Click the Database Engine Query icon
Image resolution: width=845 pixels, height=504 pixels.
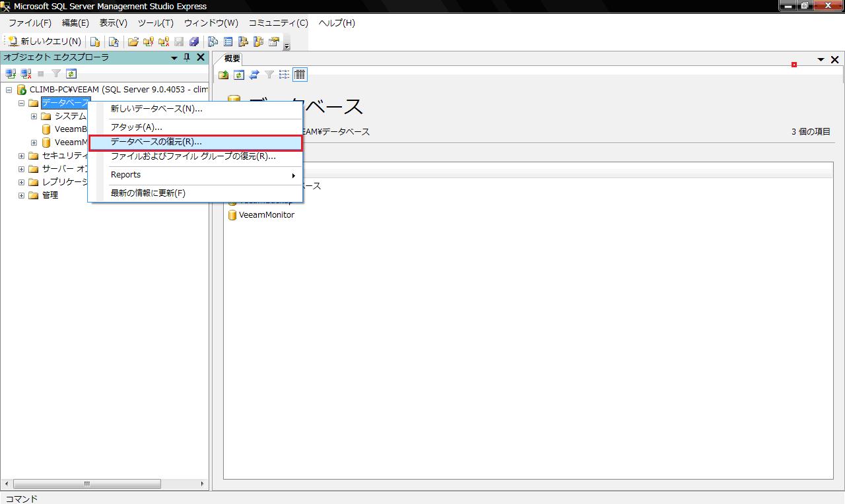(x=95, y=42)
